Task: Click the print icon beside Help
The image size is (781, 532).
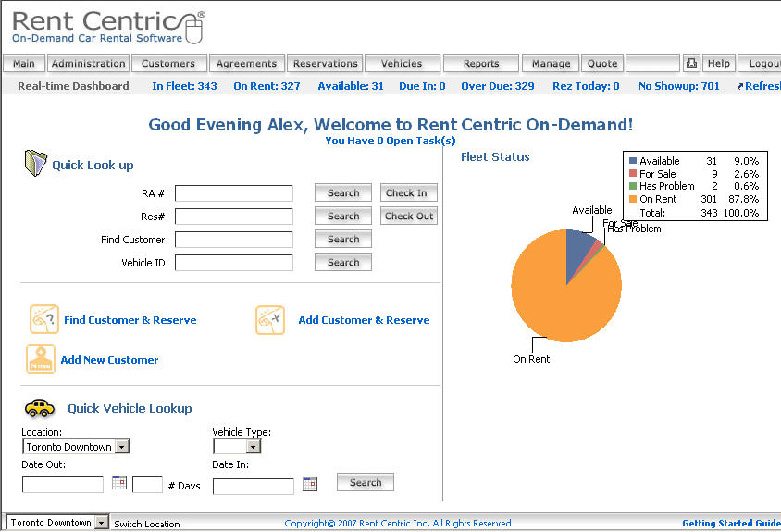Action: pyautogui.click(x=691, y=63)
